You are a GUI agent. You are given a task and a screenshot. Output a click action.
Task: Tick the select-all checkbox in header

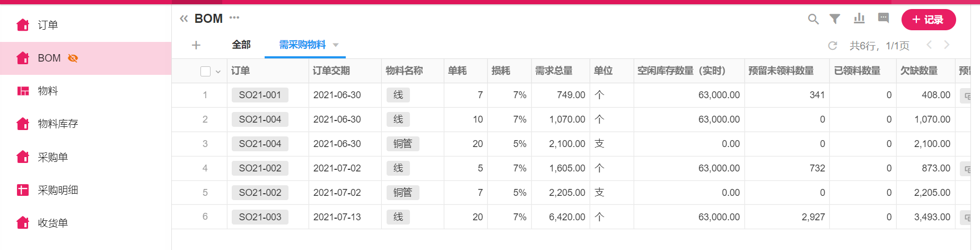click(x=206, y=71)
